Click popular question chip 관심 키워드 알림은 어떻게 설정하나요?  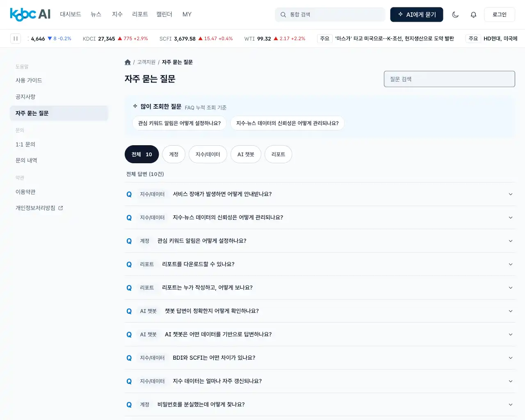[179, 123]
